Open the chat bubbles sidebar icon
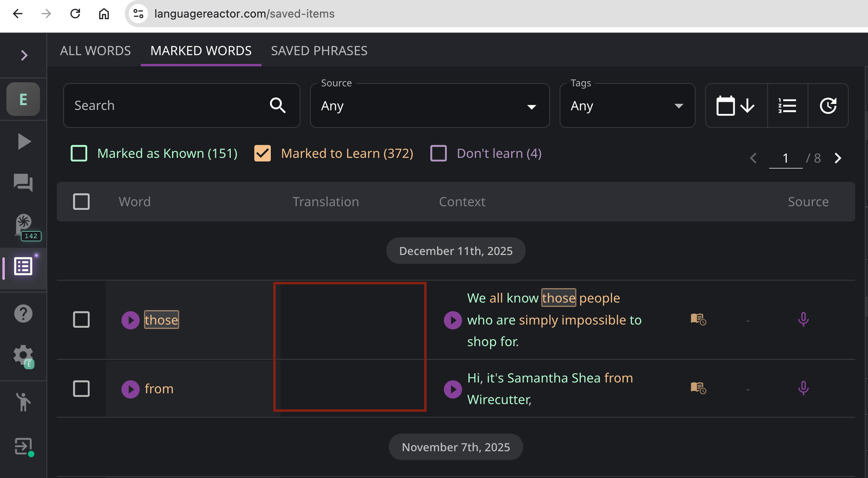868x478 pixels. 23,183
